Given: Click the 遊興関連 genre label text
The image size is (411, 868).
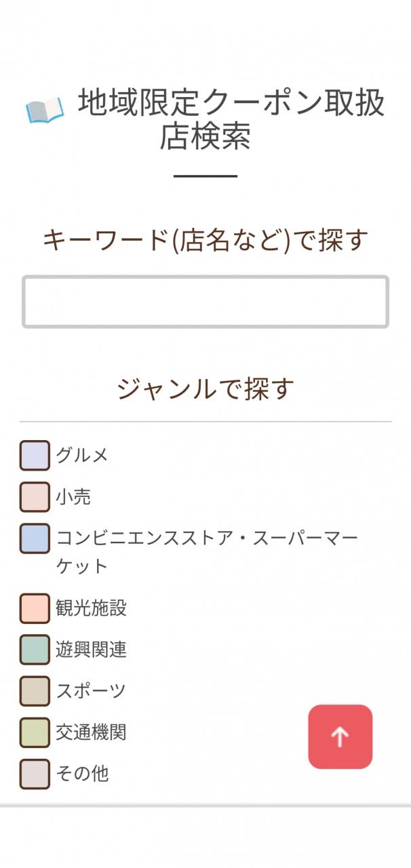Looking at the screenshot, I should pyautogui.click(x=91, y=650).
